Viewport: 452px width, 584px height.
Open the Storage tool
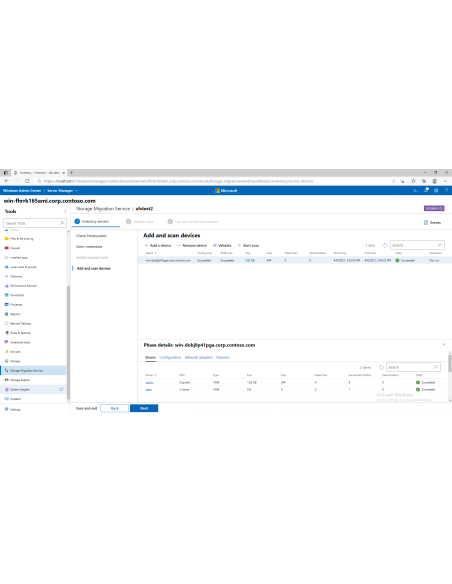point(15,361)
